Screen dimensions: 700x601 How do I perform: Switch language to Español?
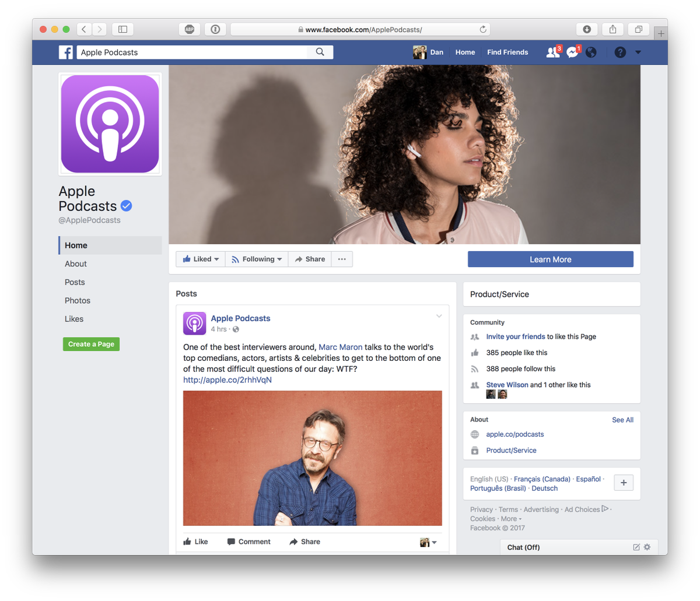click(588, 479)
